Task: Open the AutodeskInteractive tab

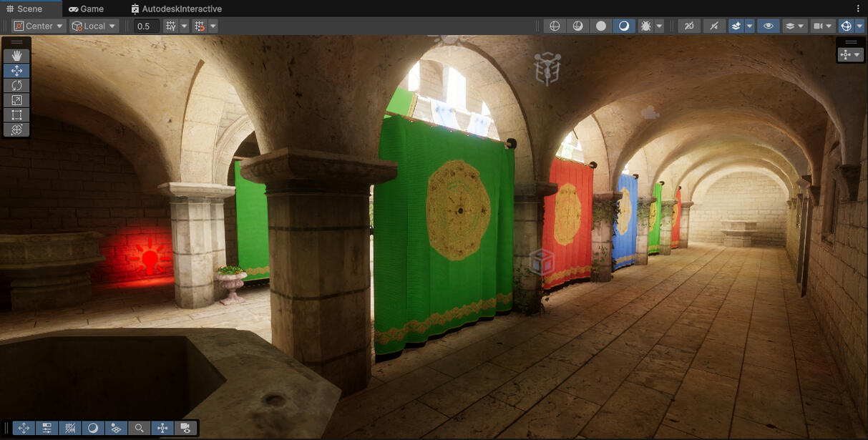Action: [176, 9]
